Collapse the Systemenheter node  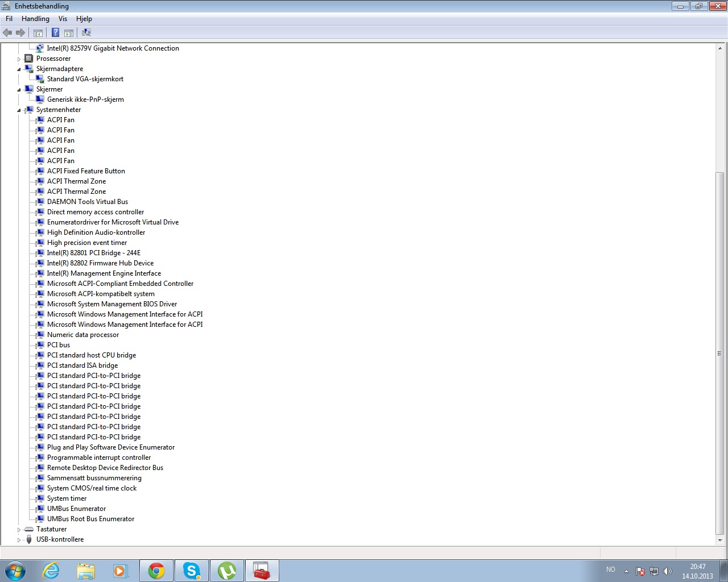(19, 110)
